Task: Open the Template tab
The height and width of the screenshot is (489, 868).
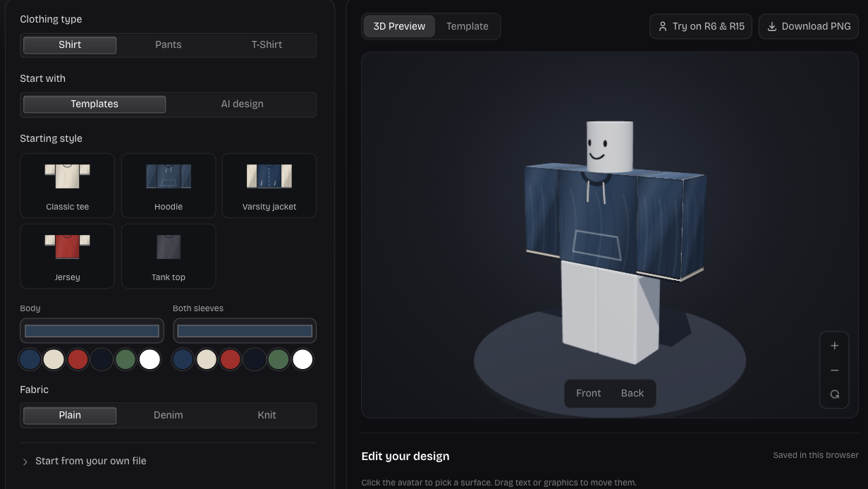Action: (467, 26)
